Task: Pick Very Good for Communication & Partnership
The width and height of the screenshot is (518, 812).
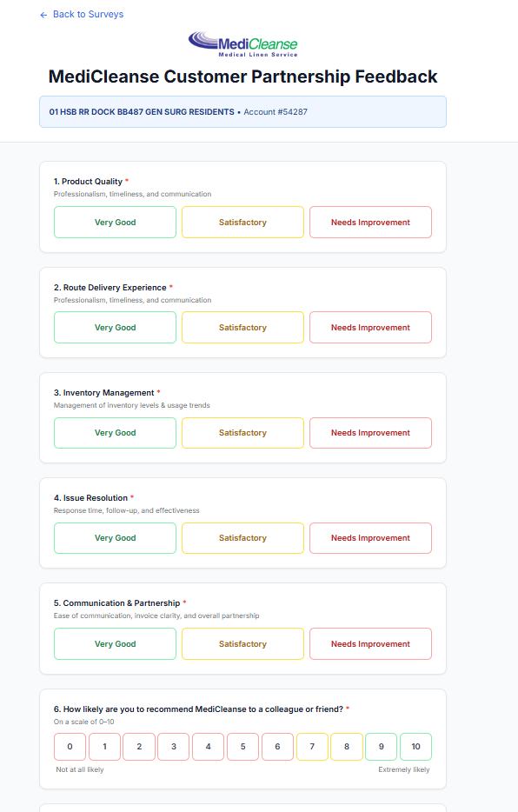Action: click(x=115, y=643)
